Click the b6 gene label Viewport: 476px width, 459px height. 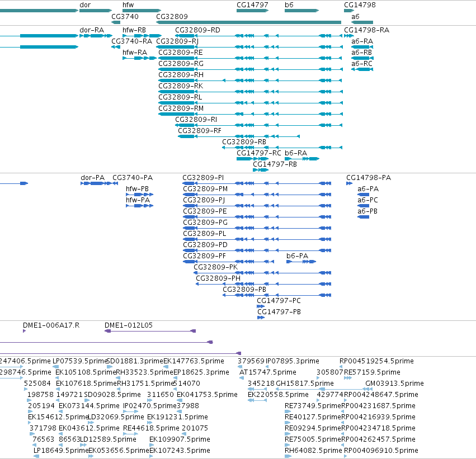point(289,5)
